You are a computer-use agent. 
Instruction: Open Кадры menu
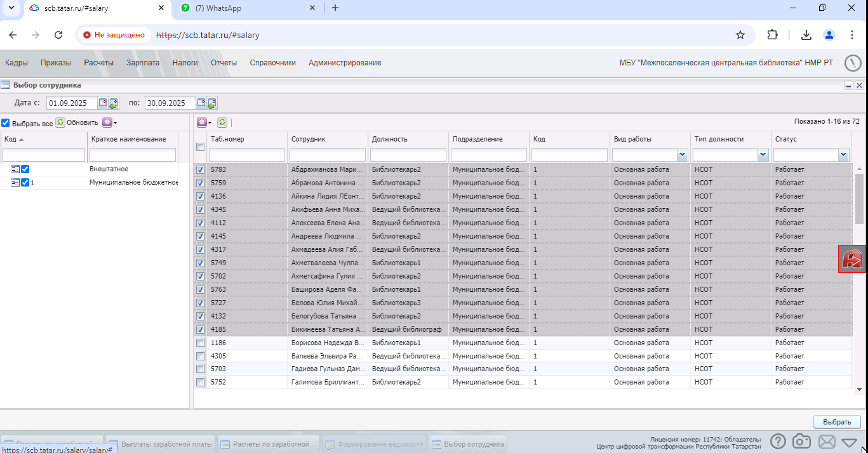pos(17,63)
